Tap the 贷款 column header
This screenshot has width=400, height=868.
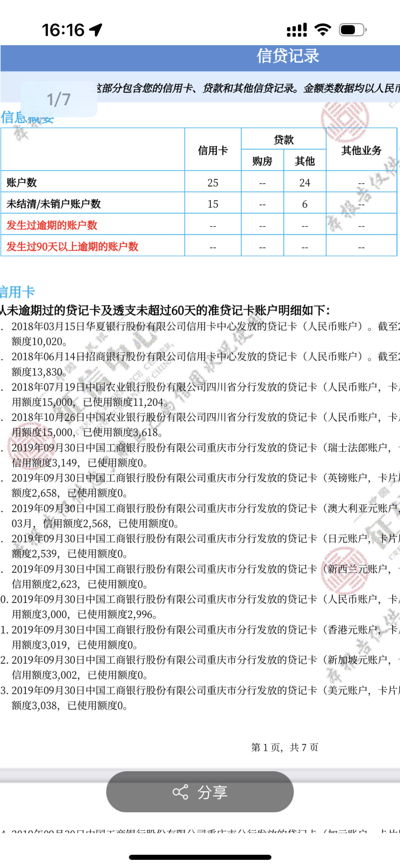click(283, 140)
